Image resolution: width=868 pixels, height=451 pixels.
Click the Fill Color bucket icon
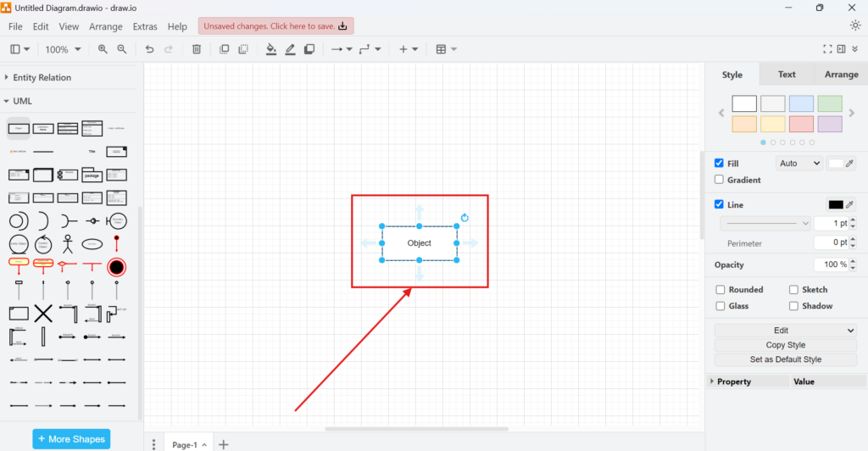(x=271, y=49)
